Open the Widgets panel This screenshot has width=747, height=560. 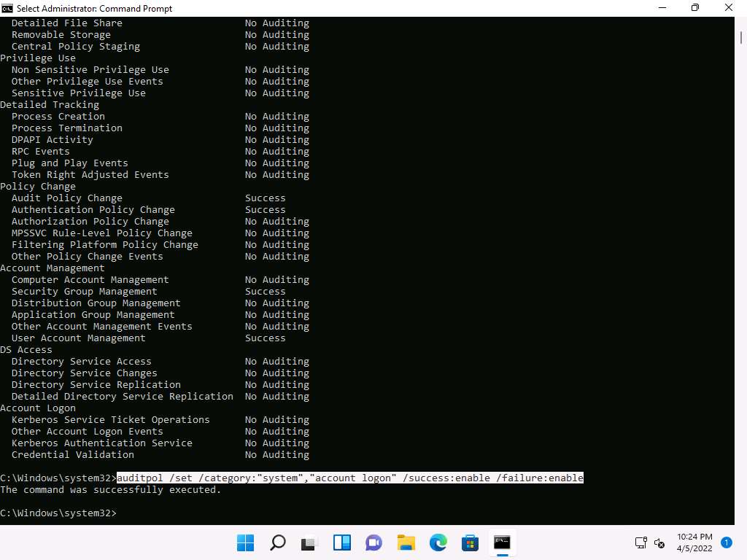[x=342, y=542]
